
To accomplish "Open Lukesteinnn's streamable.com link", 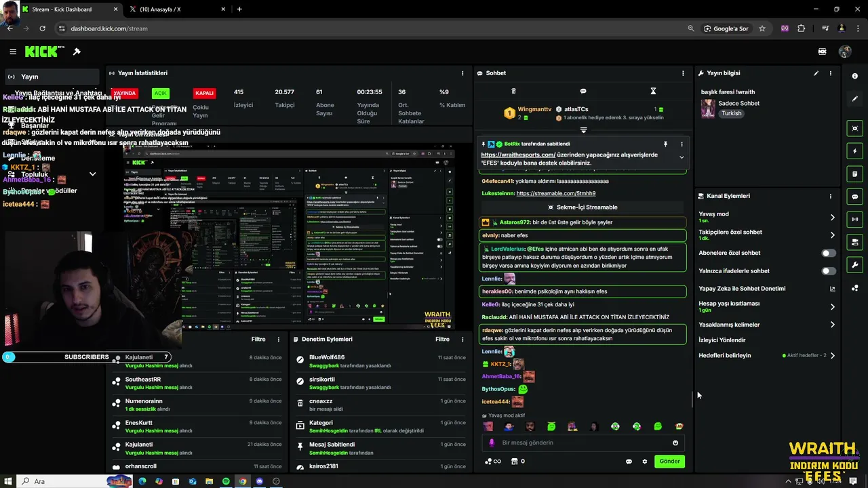I will [x=556, y=193].
